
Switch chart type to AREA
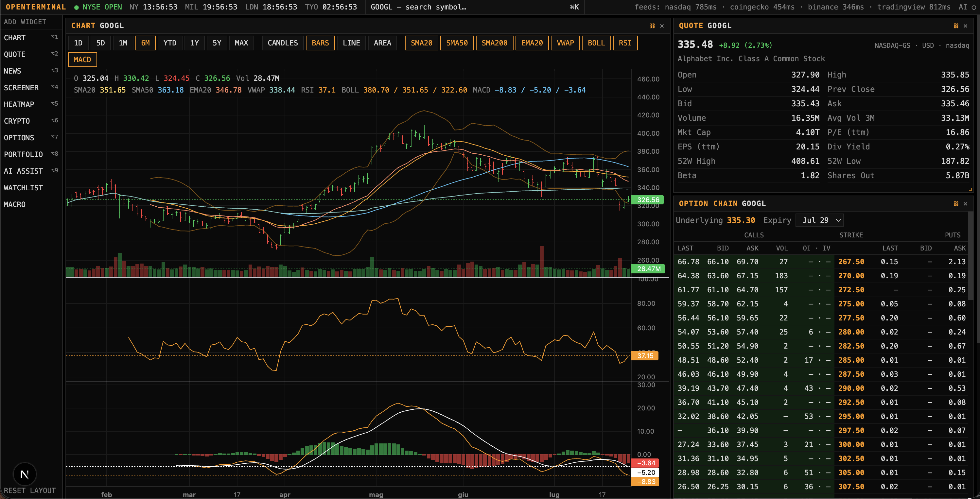(382, 43)
